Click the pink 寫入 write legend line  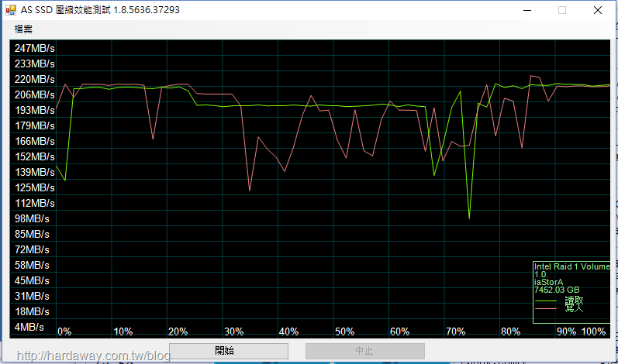click(x=546, y=308)
